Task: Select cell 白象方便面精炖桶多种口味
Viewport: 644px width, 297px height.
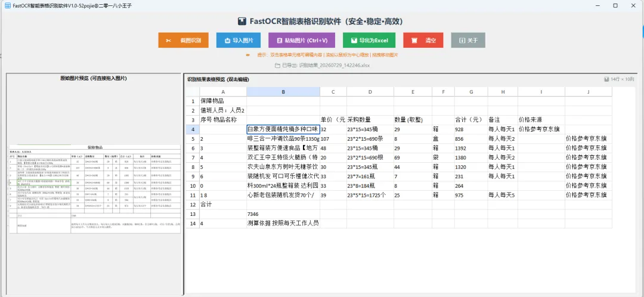Action: point(283,129)
